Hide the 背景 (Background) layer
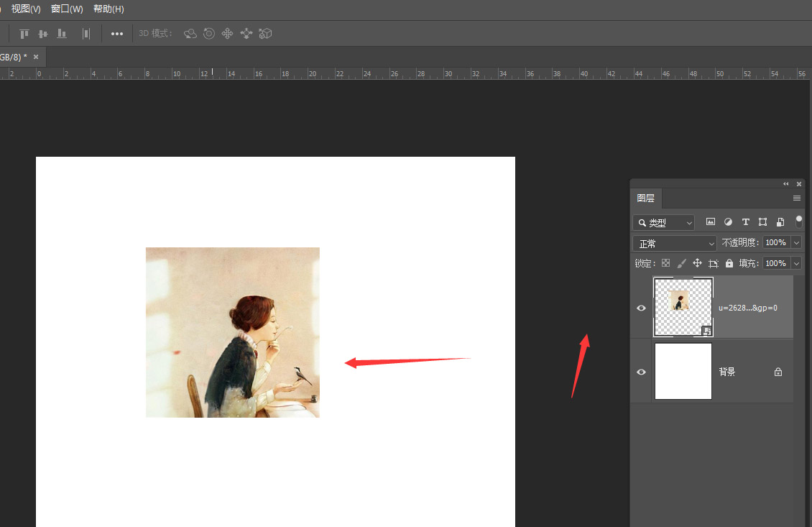 tap(640, 372)
